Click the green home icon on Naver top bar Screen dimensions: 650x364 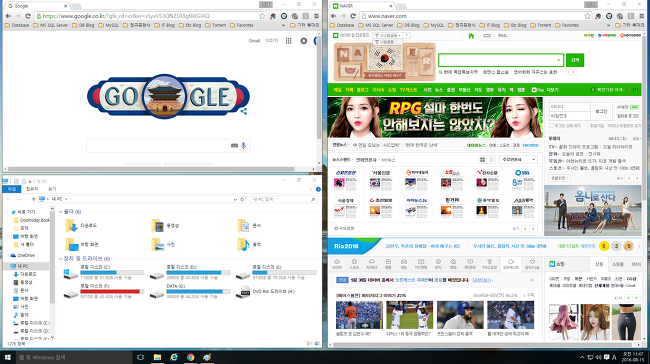tap(471, 36)
